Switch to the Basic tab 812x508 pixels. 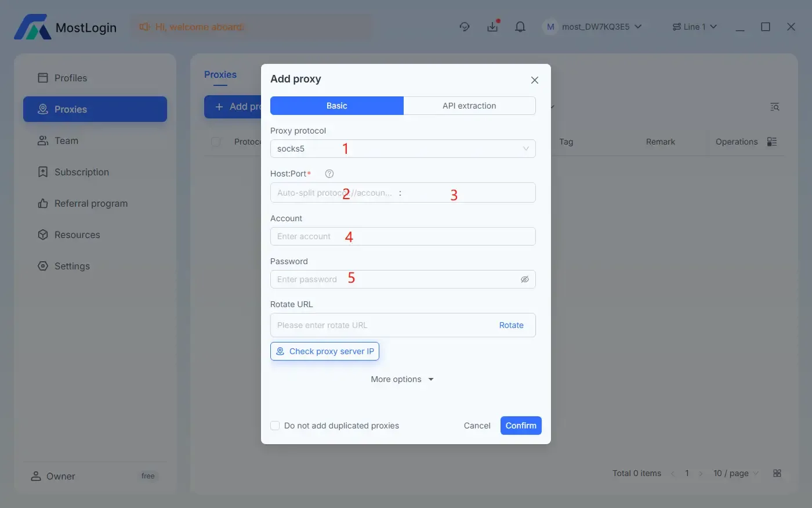pos(337,106)
